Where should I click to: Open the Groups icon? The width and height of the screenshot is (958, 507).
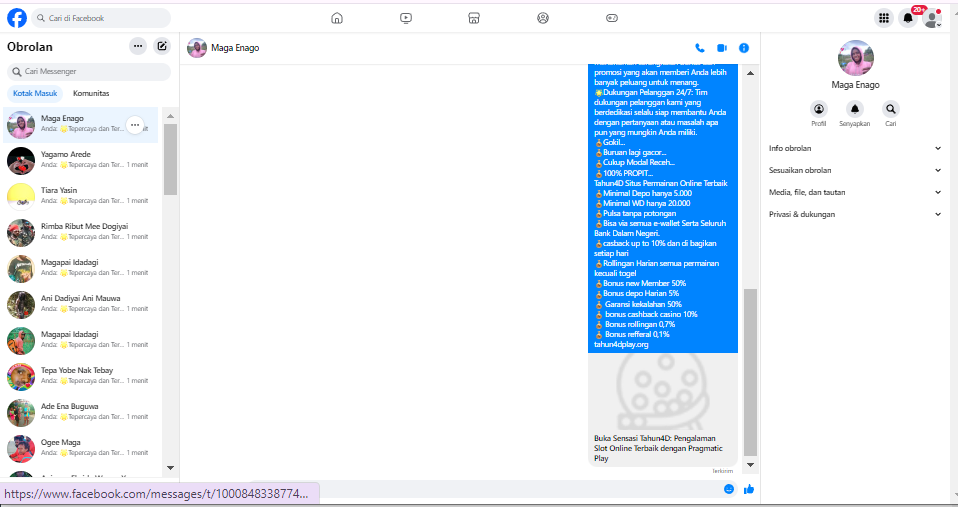(x=543, y=18)
